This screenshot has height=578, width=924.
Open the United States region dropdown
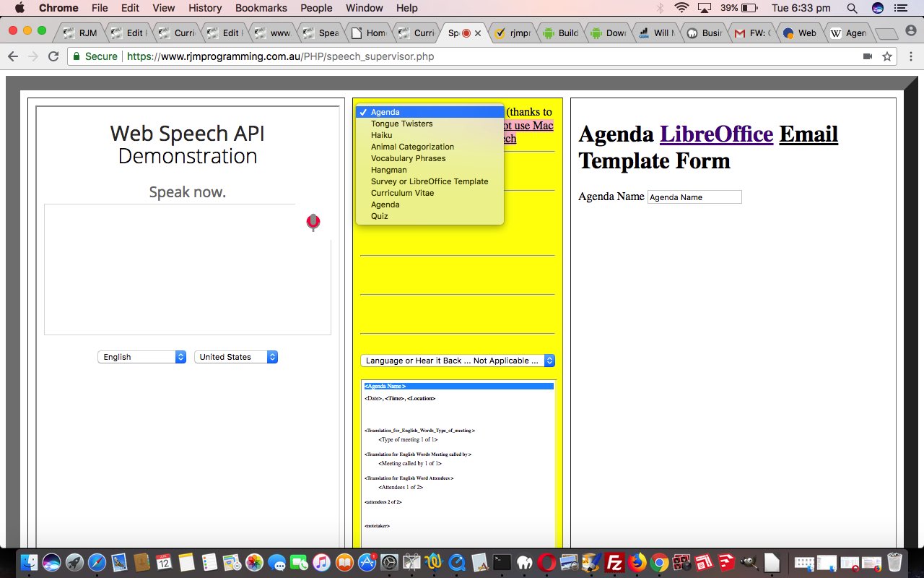point(236,356)
